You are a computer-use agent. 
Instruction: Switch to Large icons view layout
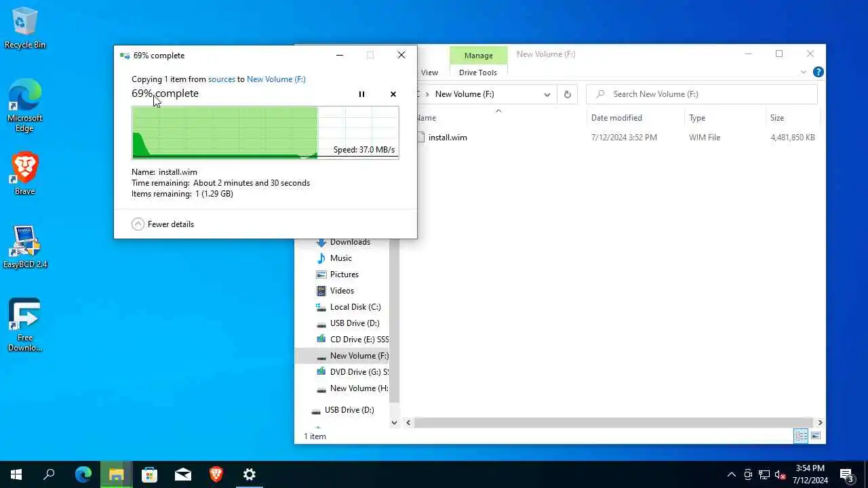pyautogui.click(x=816, y=436)
